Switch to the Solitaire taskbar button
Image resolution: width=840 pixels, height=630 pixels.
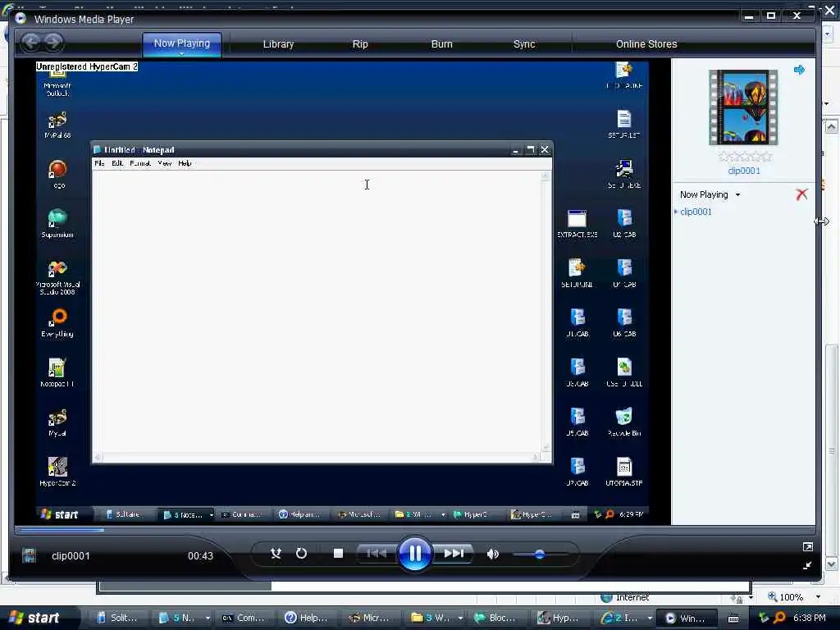tap(117, 618)
